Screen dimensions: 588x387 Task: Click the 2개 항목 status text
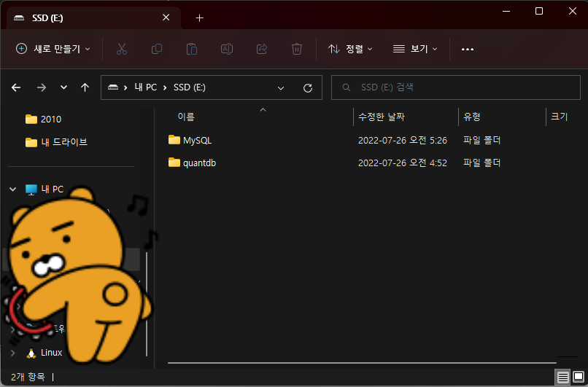(x=28, y=377)
